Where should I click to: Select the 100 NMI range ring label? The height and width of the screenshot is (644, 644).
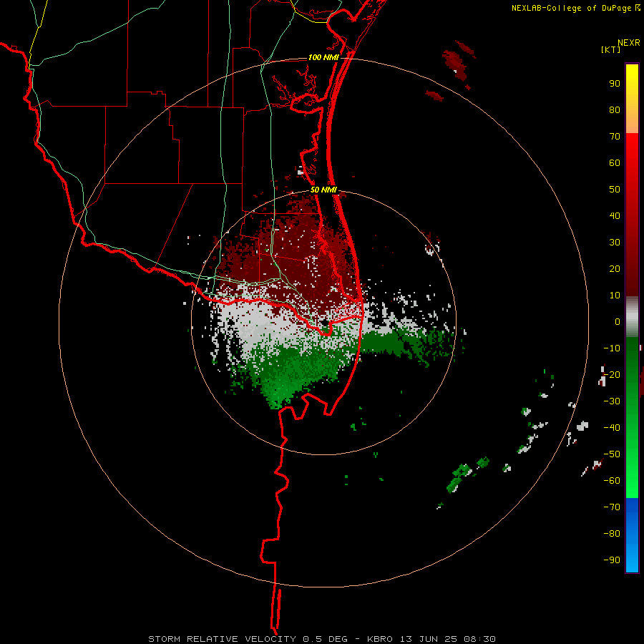(323, 57)
